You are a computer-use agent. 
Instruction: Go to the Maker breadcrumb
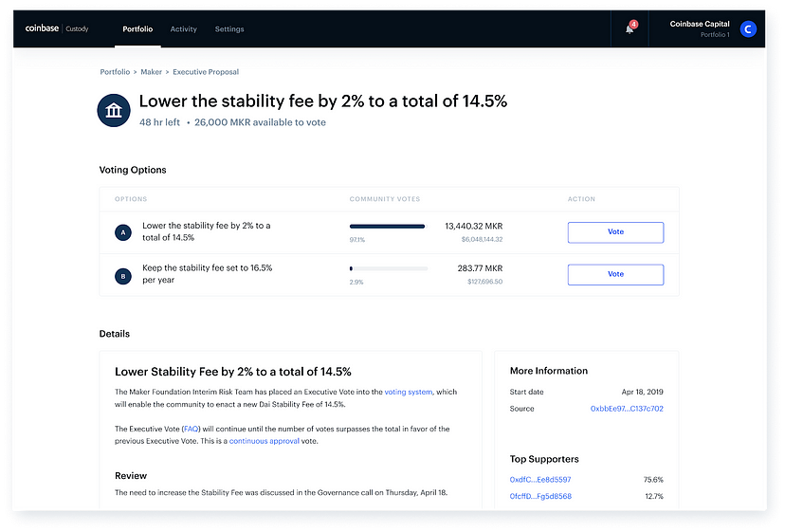(x=151, y=72)
